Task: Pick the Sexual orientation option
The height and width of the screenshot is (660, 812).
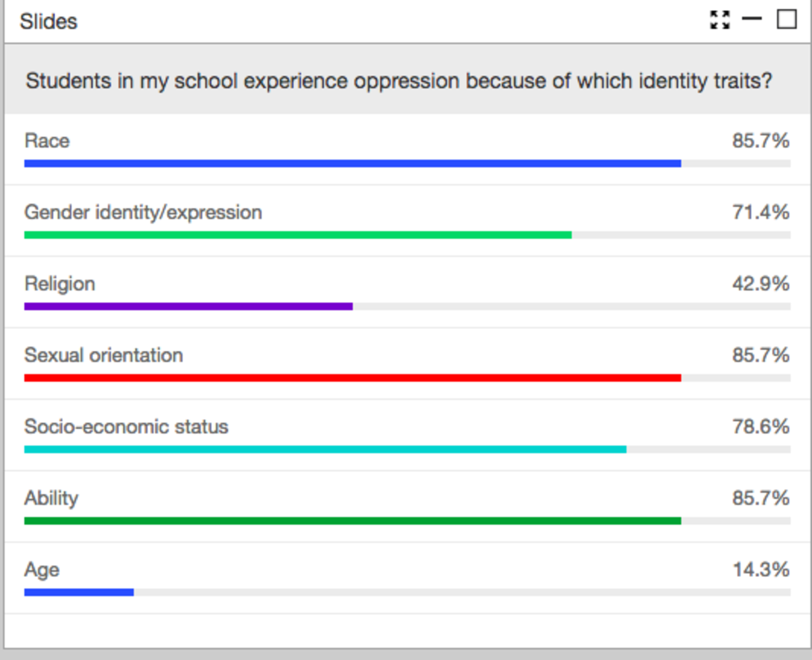Action: coord(103,355)
